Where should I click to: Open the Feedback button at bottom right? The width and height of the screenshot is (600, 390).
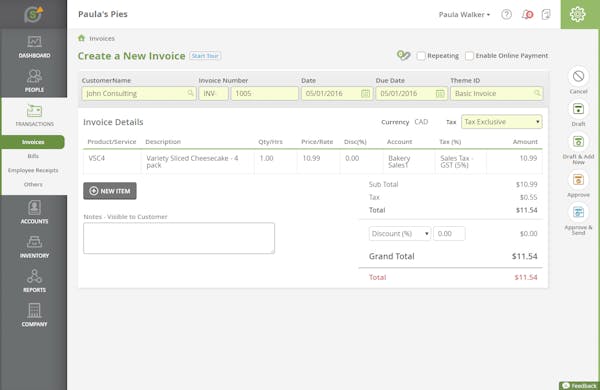pyautogui.click(x=579, y=385)
